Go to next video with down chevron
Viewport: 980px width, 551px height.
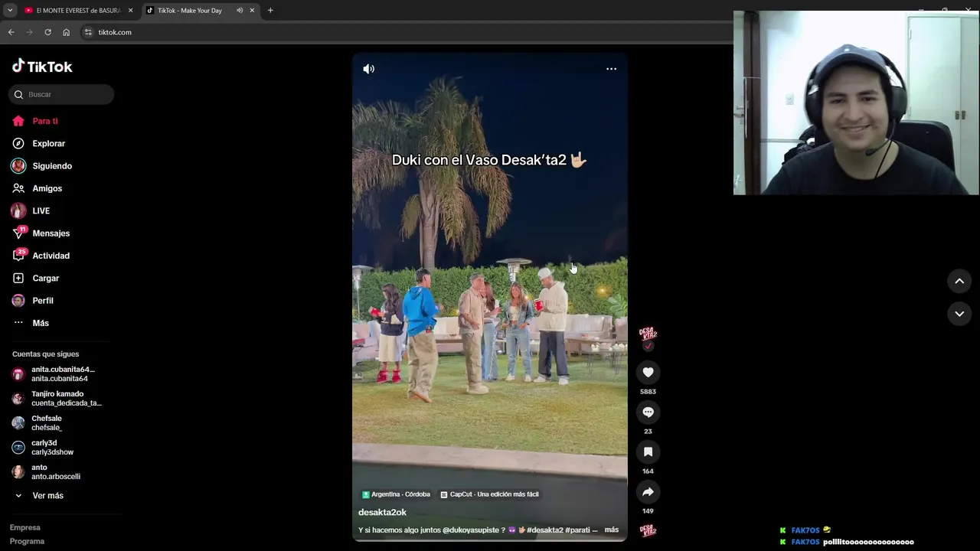click(x=959, y=314)
